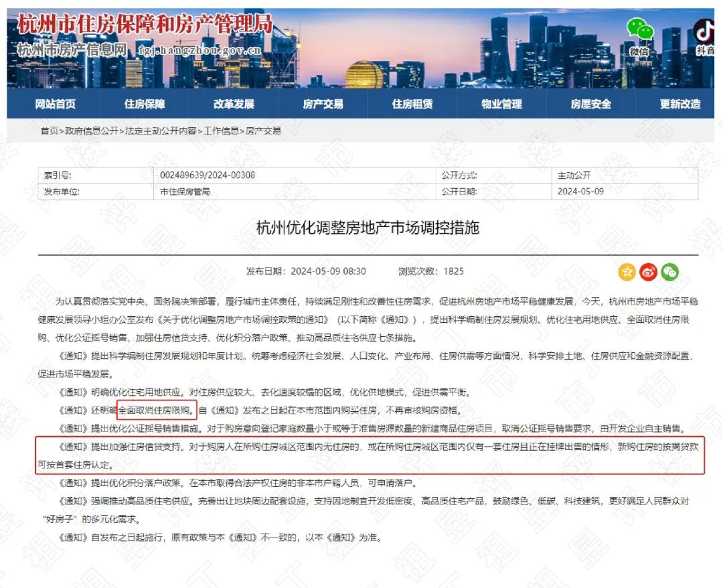Viewport: 723px width, 588px height.
Task: Select 物业管理 from the navigation bar
Action: click(x=502, y=104)
